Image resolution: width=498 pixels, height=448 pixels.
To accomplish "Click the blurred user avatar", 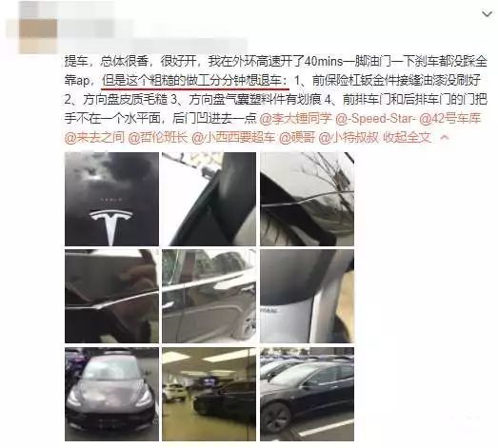I will pos(38,28).
